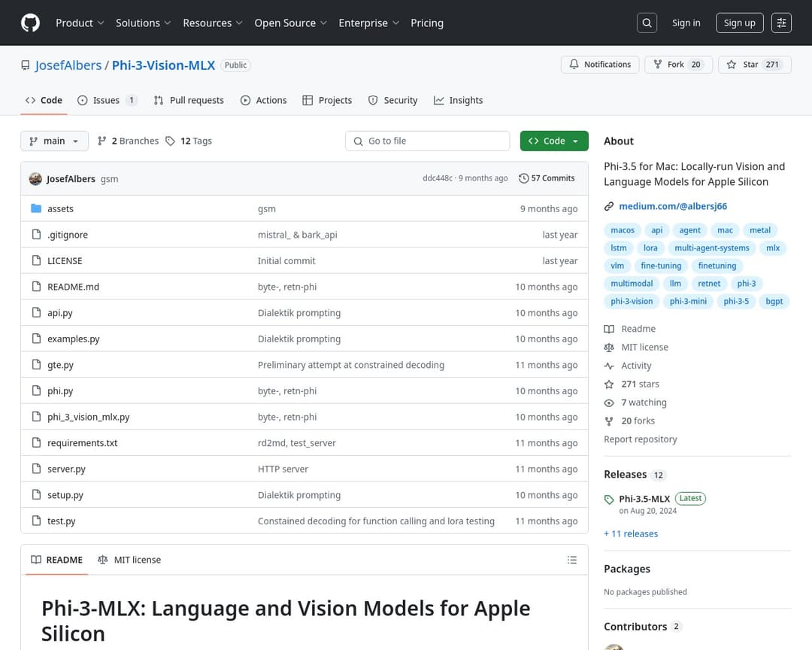
Task: Click the server.py file icon
Action: 36,469
